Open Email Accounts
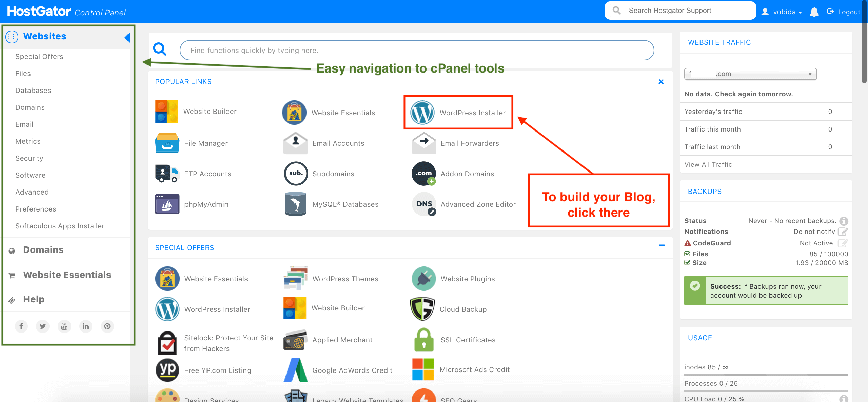This screenshot has height=402, width=868. click(338, 143)
